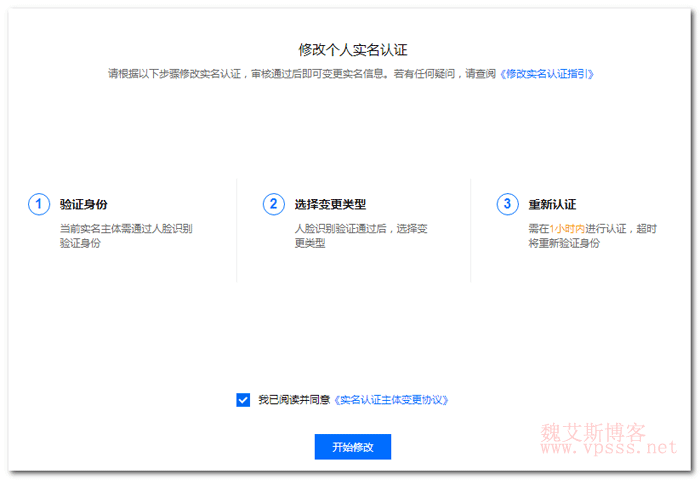
Task: Click the step 3 circled number icon
Action: pyautogui.click(x=507, y=204)
